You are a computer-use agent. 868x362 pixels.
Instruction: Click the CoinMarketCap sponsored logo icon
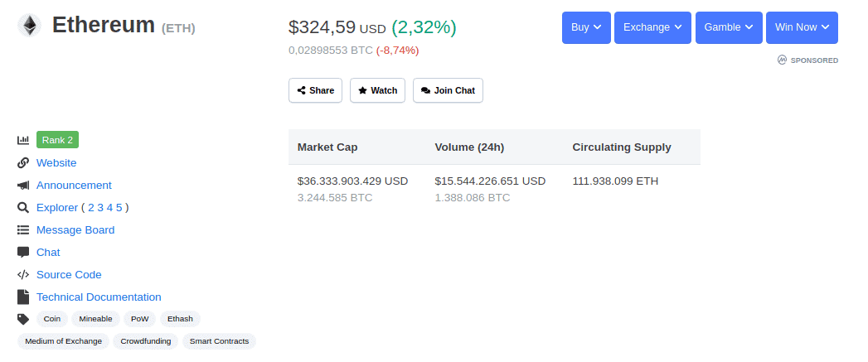coord(782,60)
